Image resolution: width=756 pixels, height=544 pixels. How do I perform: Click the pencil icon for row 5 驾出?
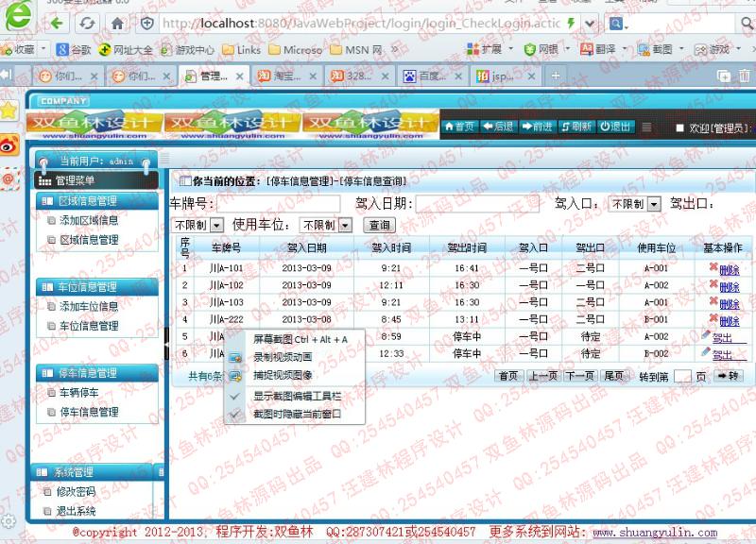click(x=706, y=335)
